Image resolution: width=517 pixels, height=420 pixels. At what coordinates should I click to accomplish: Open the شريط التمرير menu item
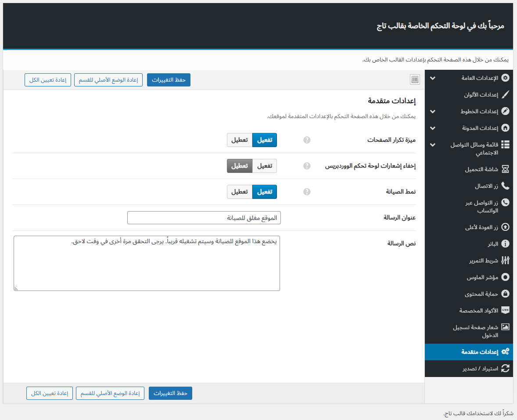point(483,260)
